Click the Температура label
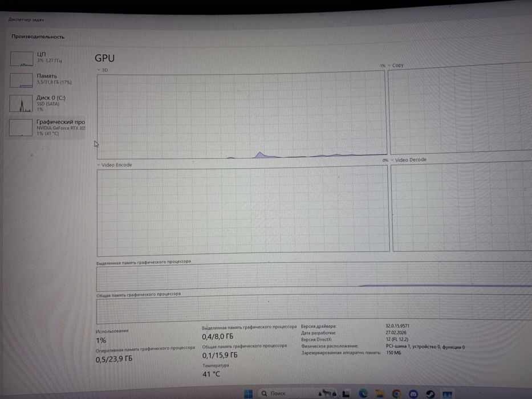Screen dimensions: 532x399 pyautogui.click(x=216, y=365)
